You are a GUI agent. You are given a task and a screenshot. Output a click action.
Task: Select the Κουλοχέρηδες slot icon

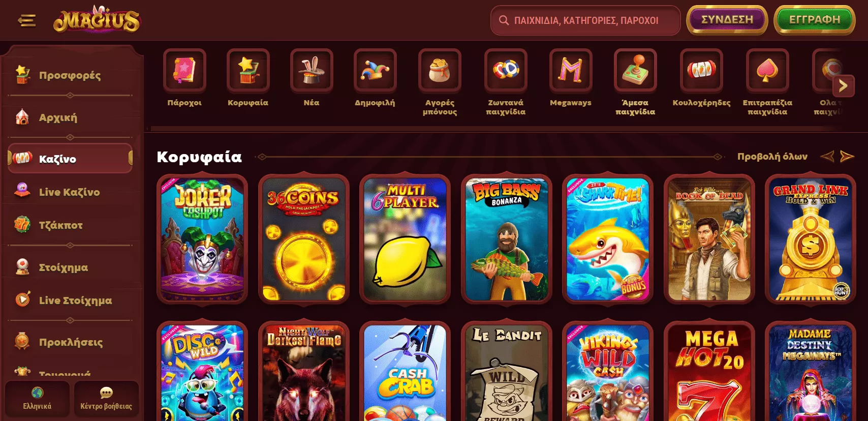tap(701, 70)
